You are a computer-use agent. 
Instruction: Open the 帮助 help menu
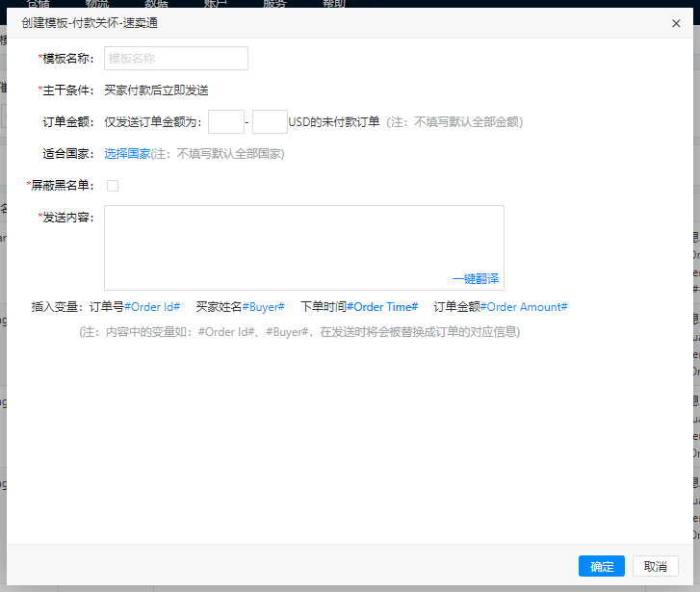point(333,4)
